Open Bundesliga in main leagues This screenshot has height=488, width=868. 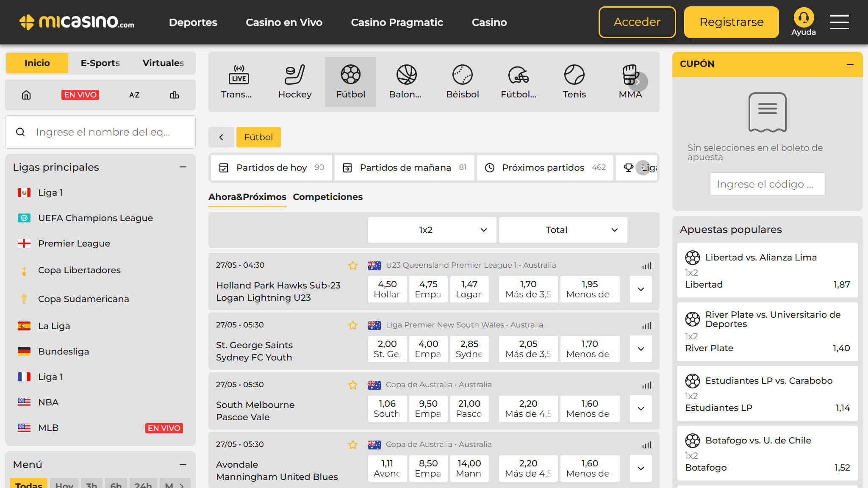[64, 352]
